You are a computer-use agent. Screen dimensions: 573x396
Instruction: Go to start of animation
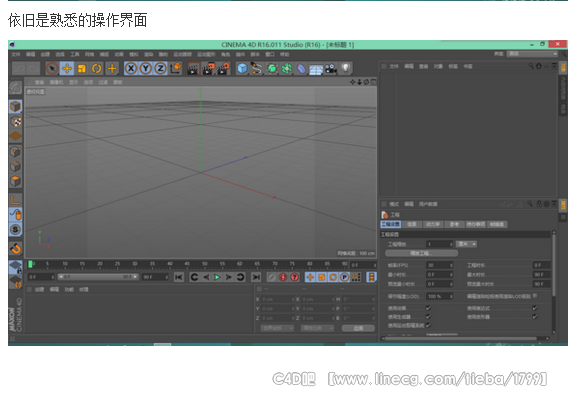(x=179, y=277)
